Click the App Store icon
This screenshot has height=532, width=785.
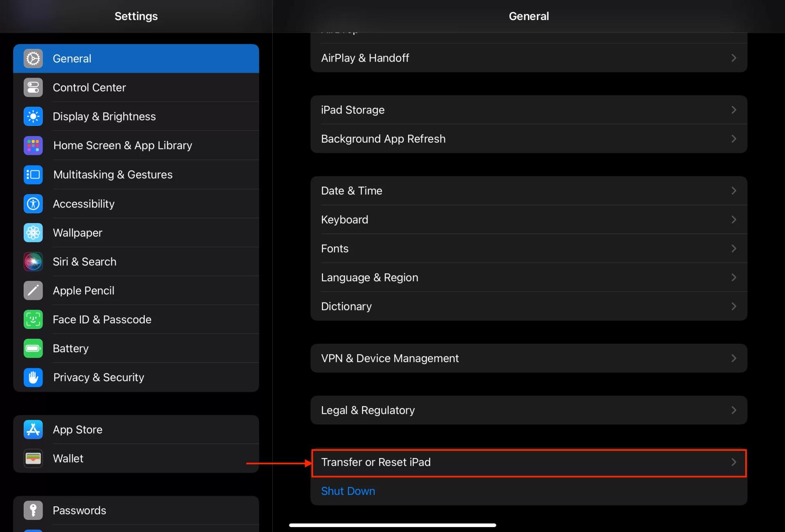(x=33, y=429)
